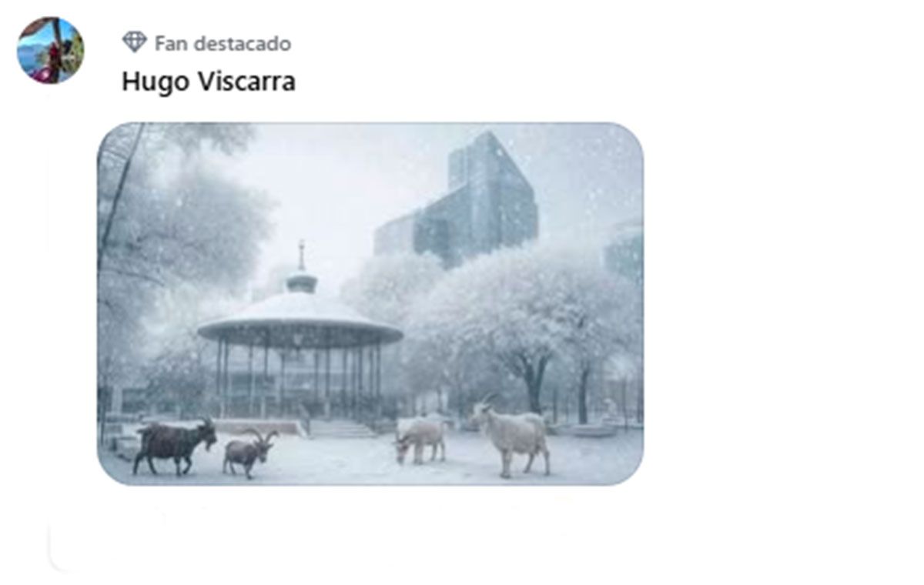Open Hugo Viscarra's round profile avatar
This screenshot has width=924, height=585.
51,50
